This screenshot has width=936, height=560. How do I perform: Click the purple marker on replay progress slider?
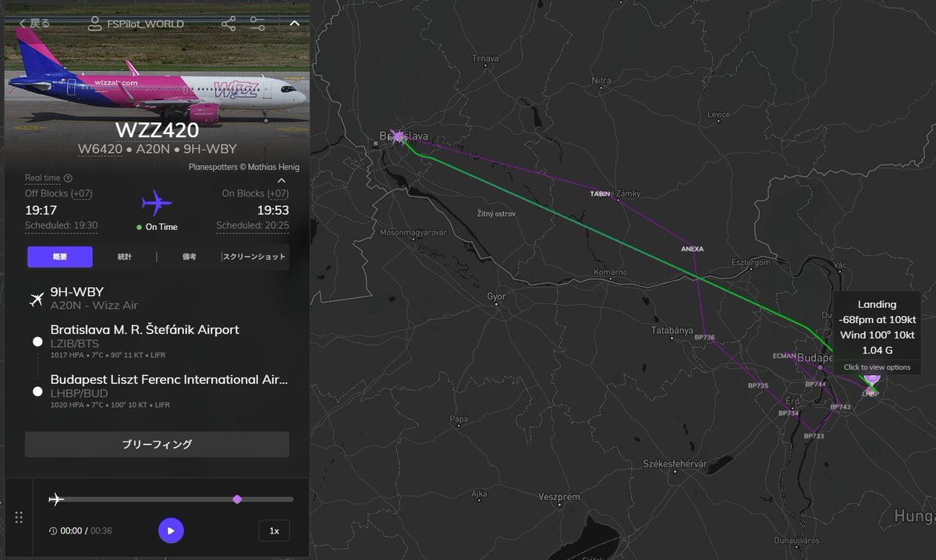pyautogui.click(x=237, y=499)
